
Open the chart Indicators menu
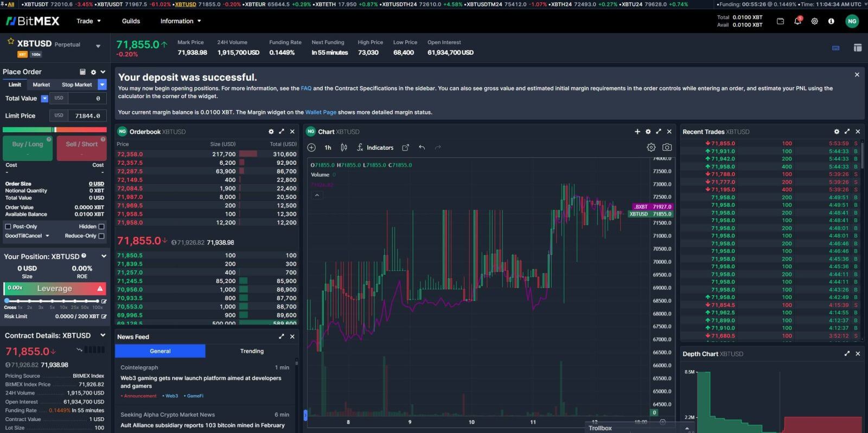click(x=375, y=147)
